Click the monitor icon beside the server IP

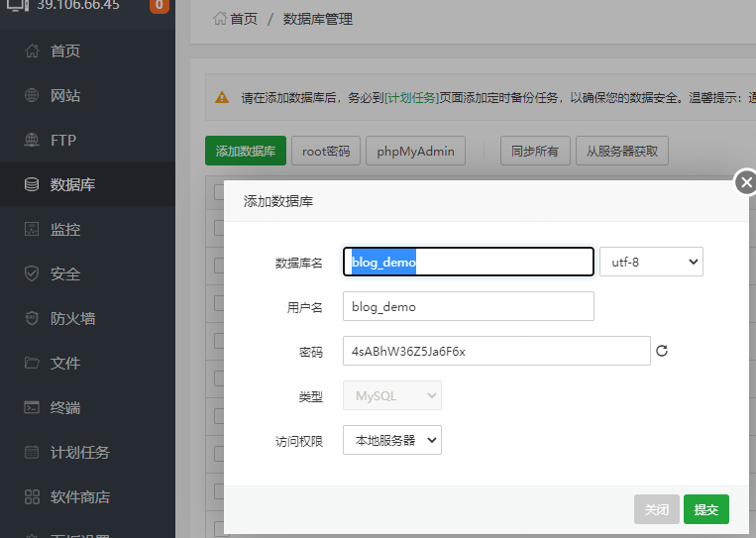[18, 5]
